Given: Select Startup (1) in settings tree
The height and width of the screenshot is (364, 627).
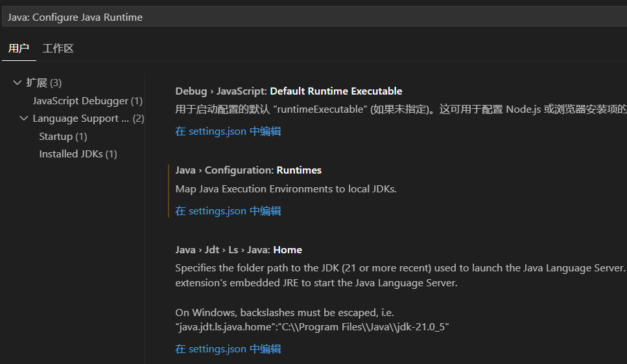Looking at the screenshot, I should tap(63, 136).
